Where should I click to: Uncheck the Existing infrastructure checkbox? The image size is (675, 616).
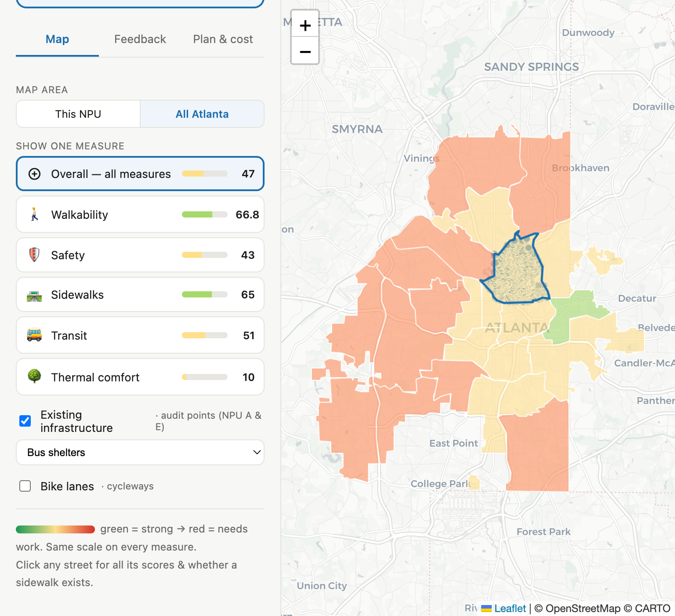click(x=25, y=421)
